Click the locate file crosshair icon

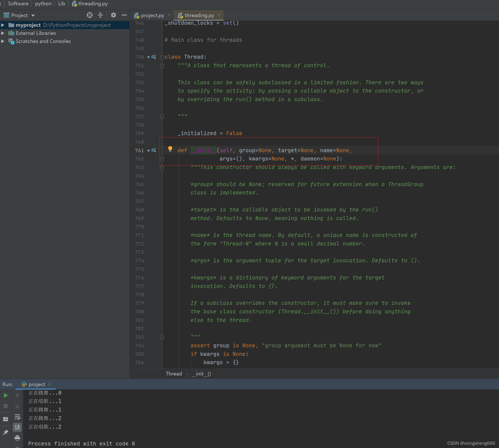90,15
